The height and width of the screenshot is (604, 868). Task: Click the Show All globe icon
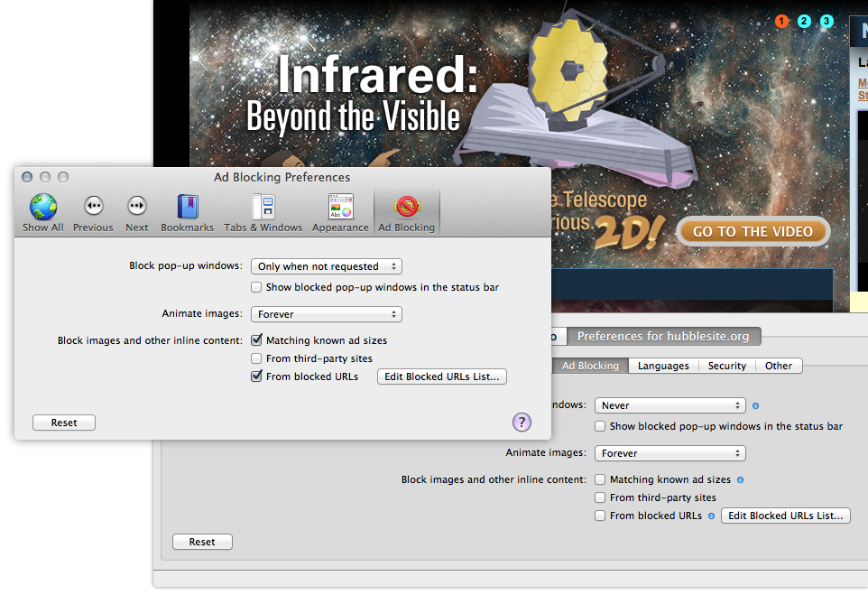(42, 208)
